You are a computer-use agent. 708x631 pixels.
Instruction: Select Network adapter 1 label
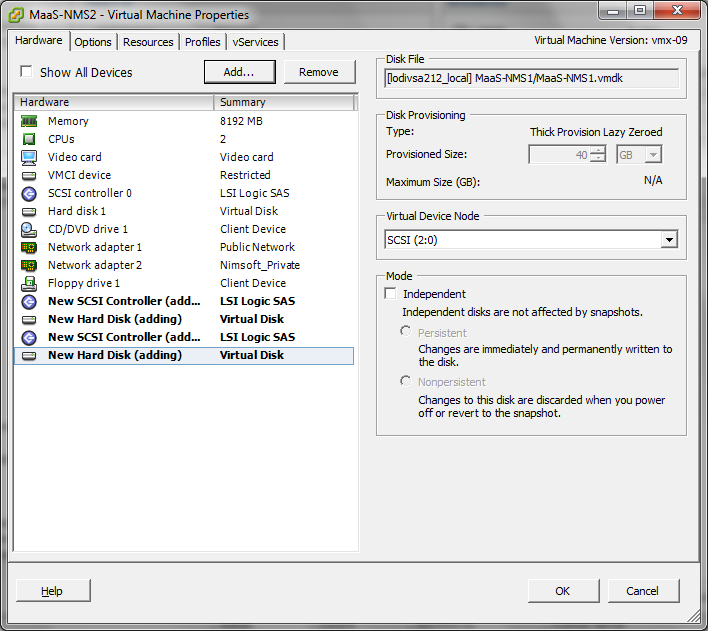pyautogui.click(x=95, y=248)
